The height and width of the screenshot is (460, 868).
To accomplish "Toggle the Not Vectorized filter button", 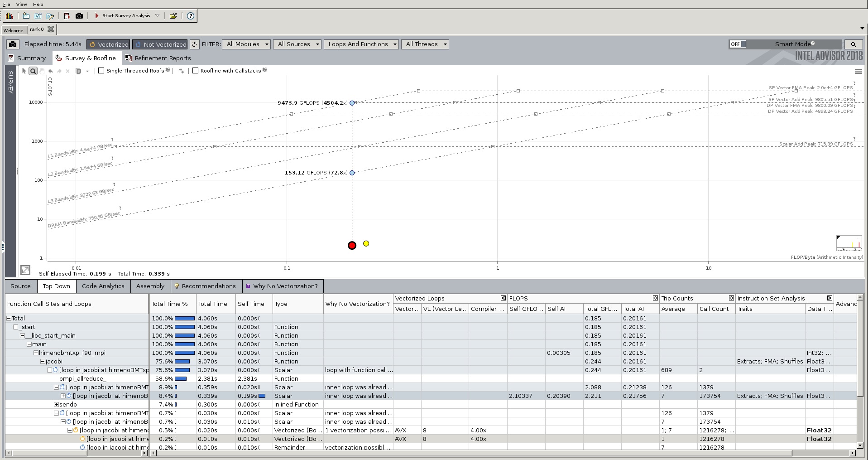I will (160, 44).
